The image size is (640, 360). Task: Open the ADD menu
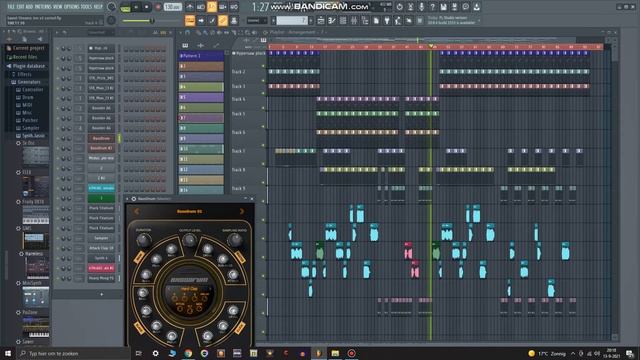point(29,7)
